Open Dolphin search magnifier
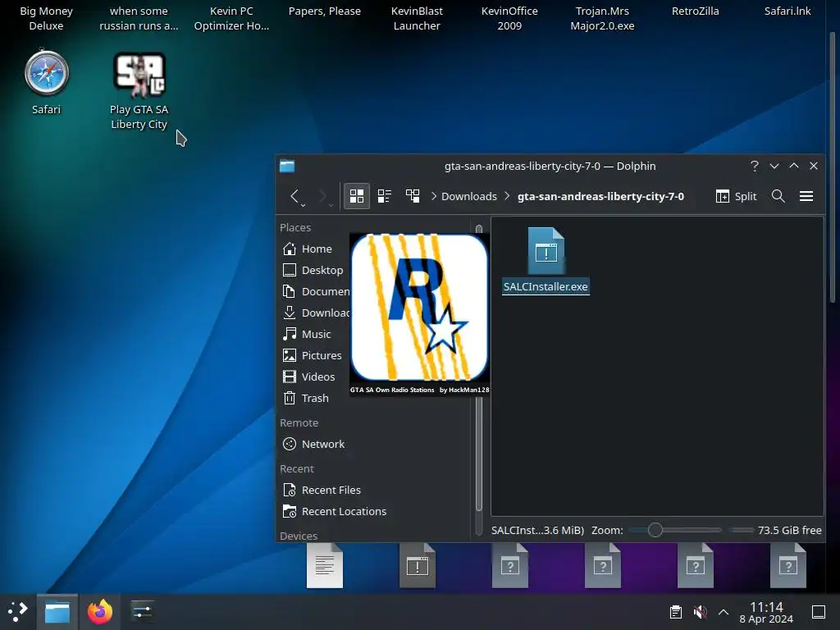Screen dimensions: 840x630 point(778,196)
